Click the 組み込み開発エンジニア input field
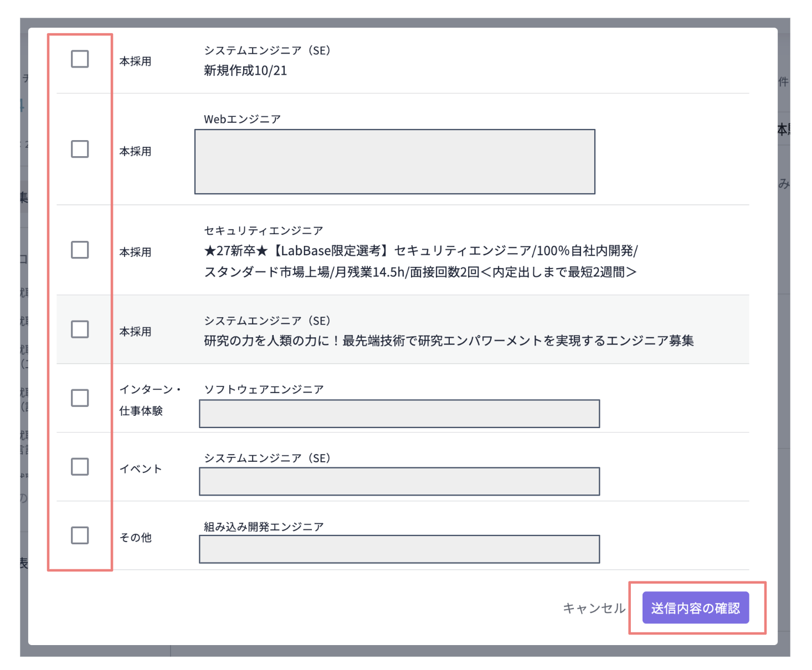812x670 pixels. (399, 549)
